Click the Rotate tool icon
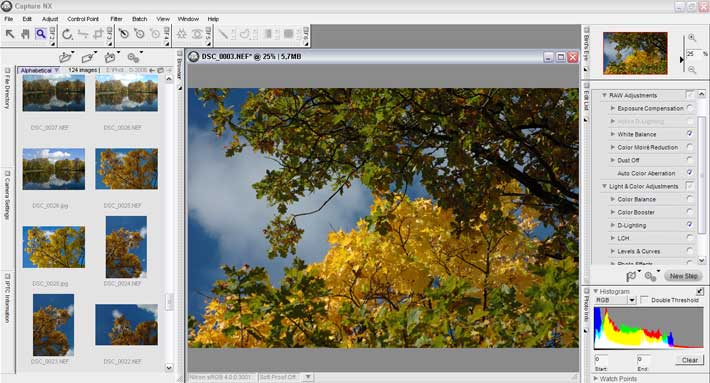This screenshot has height=383, width=710. (x=67, y=34)
